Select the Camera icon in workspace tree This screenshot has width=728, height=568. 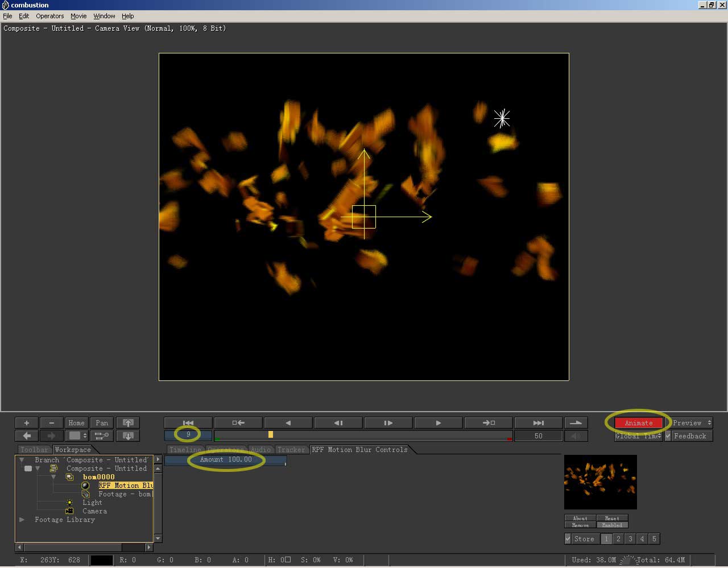[x=69, y=511]
